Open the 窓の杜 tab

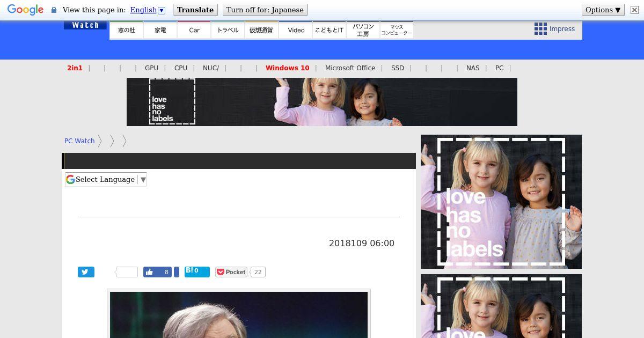127,30
